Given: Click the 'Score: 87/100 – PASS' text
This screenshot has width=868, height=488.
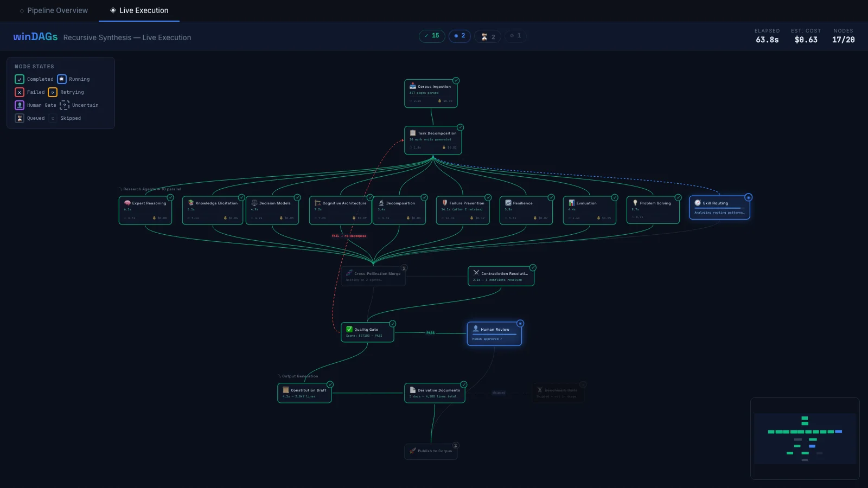Looking at the screenshot, I should 364,336.
